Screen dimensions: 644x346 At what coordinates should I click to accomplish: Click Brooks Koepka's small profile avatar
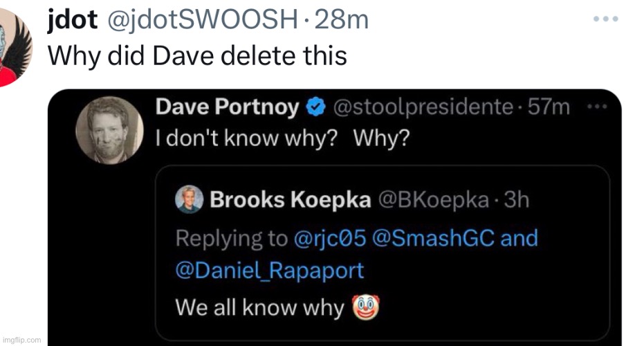click(190, 199)
